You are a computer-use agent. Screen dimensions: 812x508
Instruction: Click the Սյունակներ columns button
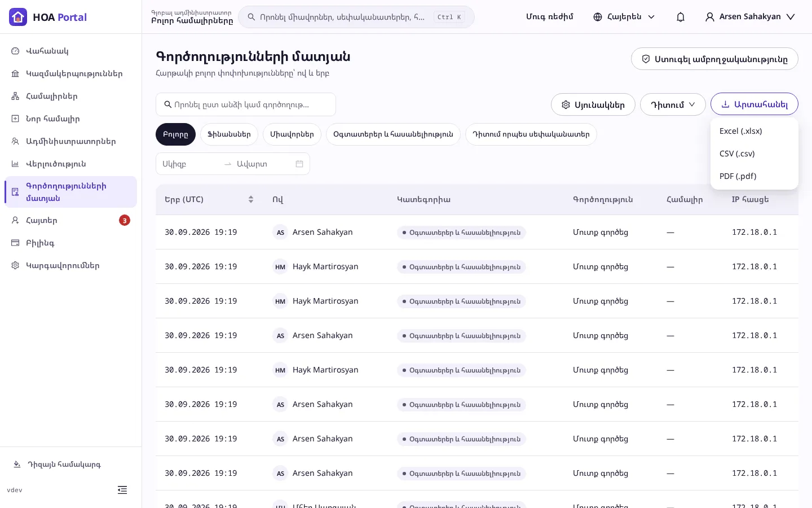pyautogui.click(x=593, y=104)
